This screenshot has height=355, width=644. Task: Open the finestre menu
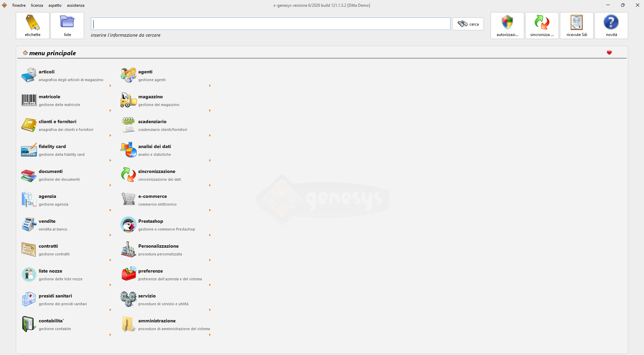click(19, 5)
